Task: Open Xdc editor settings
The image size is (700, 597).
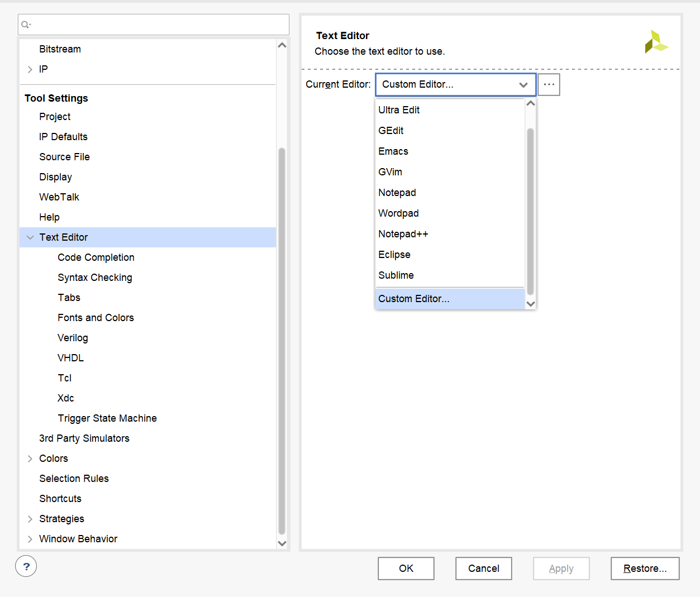Action: (x=65, y=398)
